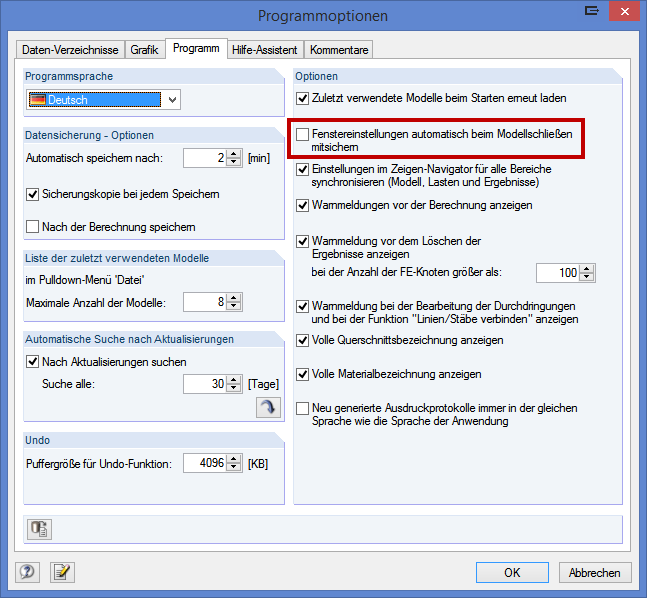
Task: Click the Puffergröße für Undo-Funktion field
Action: point(205,463)
